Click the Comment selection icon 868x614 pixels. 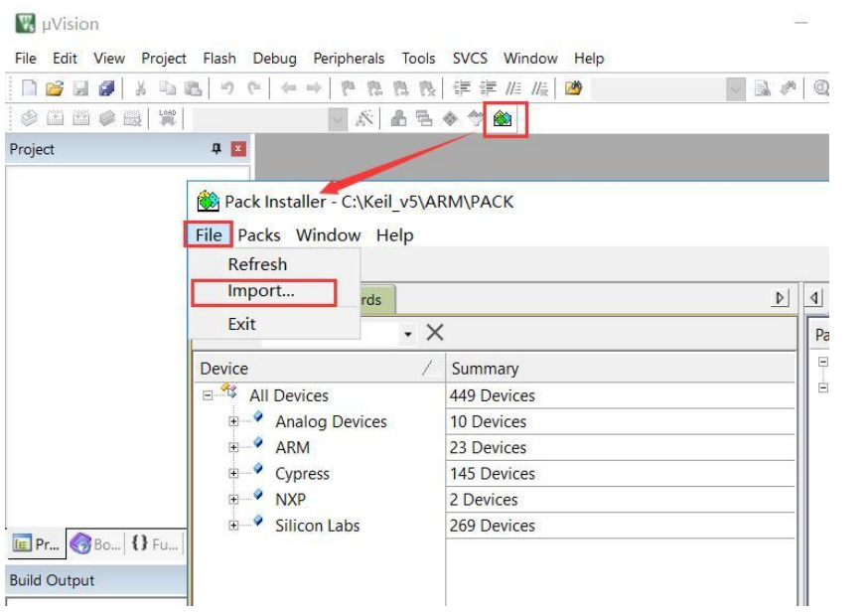(x=513, y=88)
